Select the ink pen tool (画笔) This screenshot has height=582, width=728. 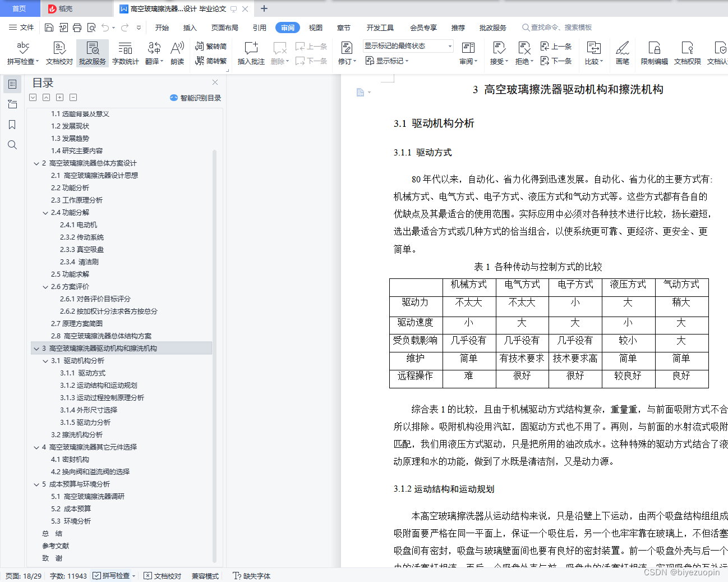[623, 53]
